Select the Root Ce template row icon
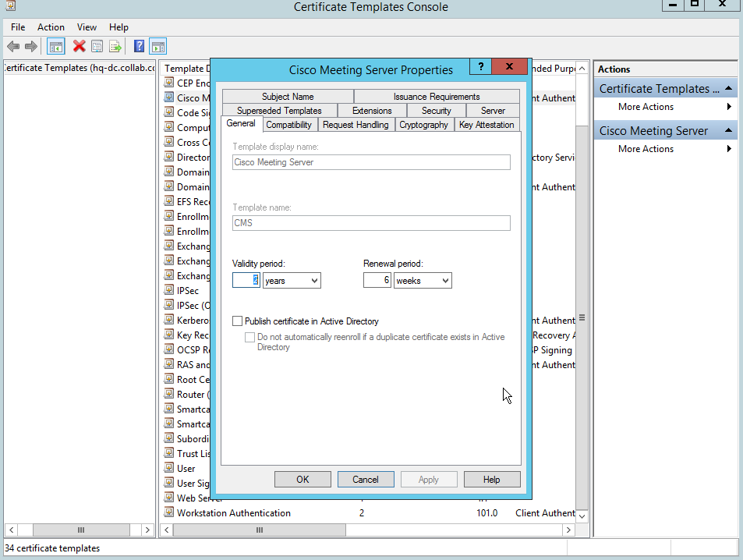 (168, 379)
